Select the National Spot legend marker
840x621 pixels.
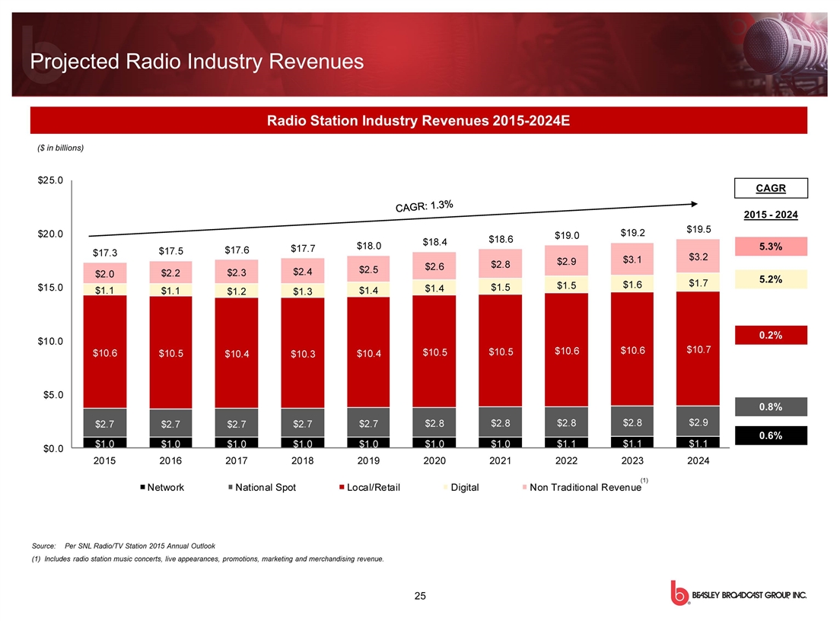[x=231, y=487]
